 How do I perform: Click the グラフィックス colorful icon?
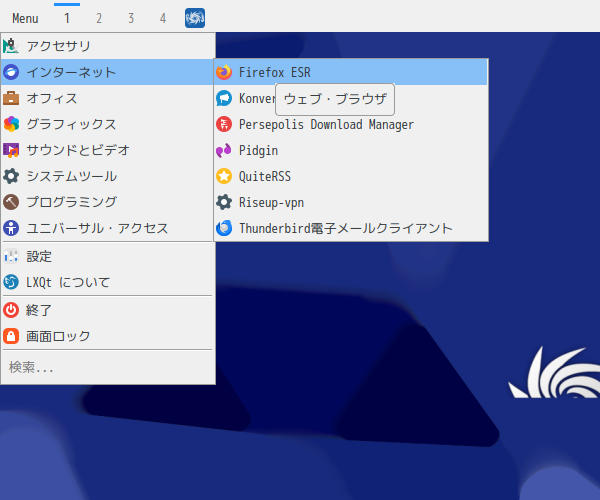tap(11, 124)
